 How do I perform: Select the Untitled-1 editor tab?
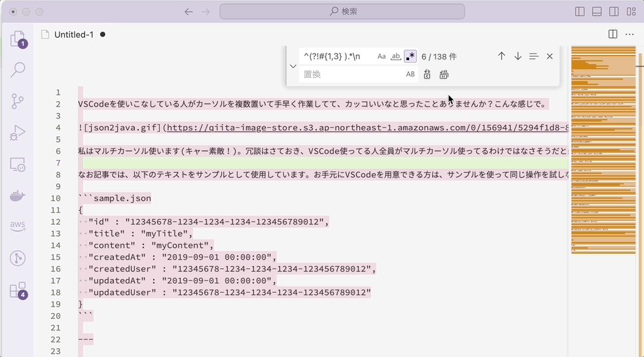click(73, 35)
